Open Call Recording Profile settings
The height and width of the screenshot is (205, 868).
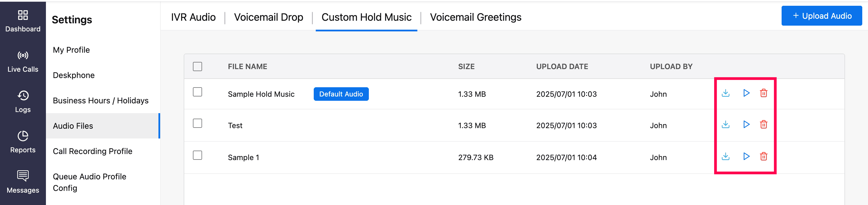coord(92,151)
